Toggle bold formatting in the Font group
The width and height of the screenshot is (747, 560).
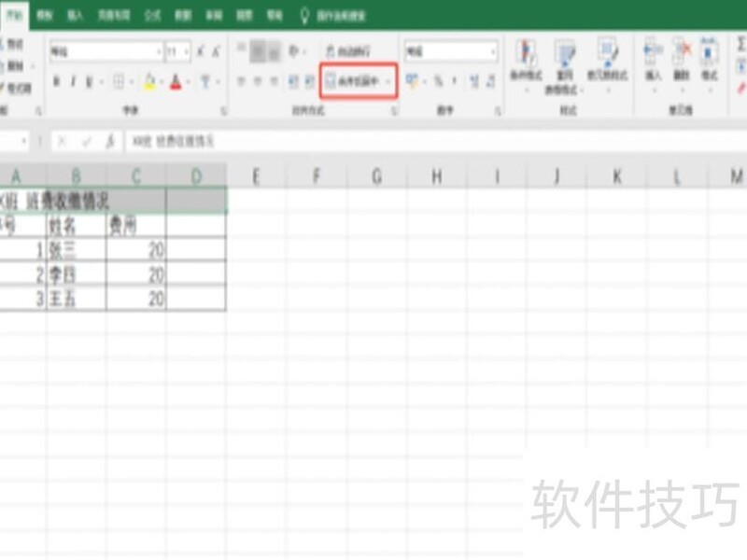(x=56, y=79)
